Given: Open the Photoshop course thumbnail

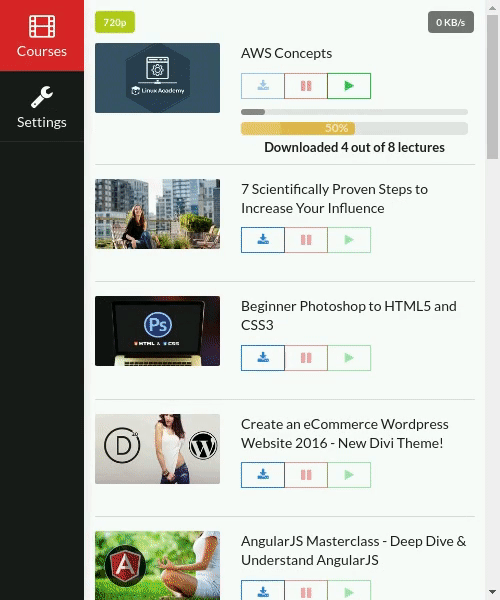Looking at the screenshot, I should (x=157, y=331).
